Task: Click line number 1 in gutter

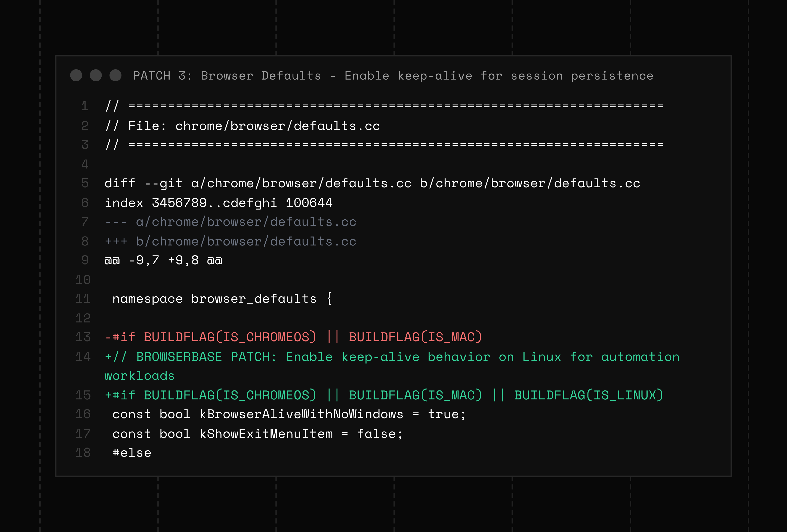Action: pyautogui.click(x=85, y=106)
